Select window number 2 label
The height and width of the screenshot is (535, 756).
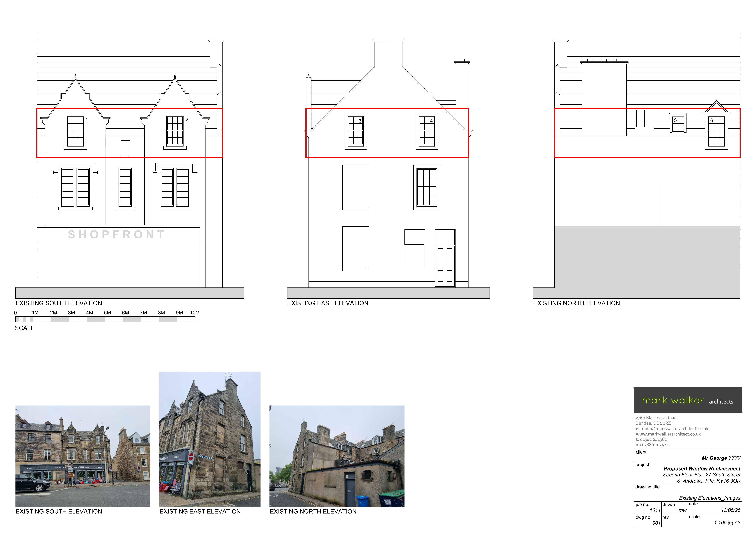[187, 120]
